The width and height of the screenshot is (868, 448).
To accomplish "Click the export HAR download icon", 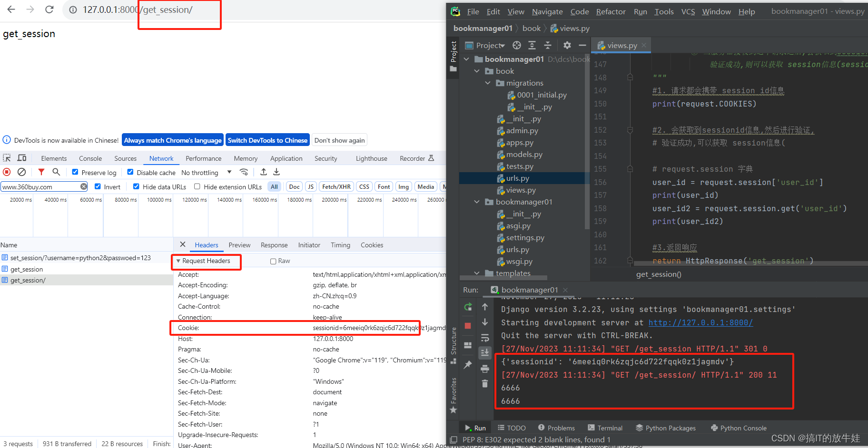I will (x=276, y=172).
